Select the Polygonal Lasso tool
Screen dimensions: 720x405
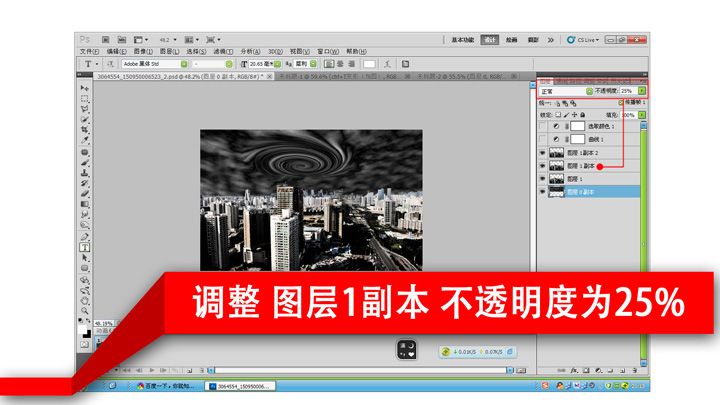(x=84, y=109)
